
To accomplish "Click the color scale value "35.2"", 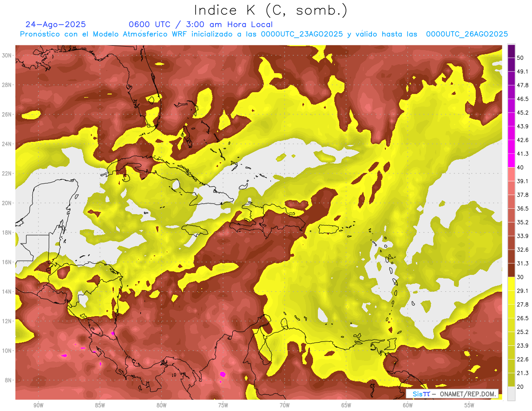I will pos(522,222).
